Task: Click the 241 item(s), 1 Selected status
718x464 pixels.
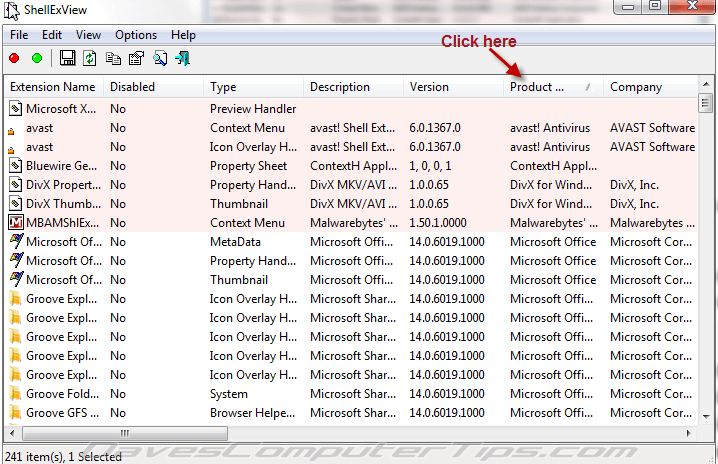Action: [63, 456]
